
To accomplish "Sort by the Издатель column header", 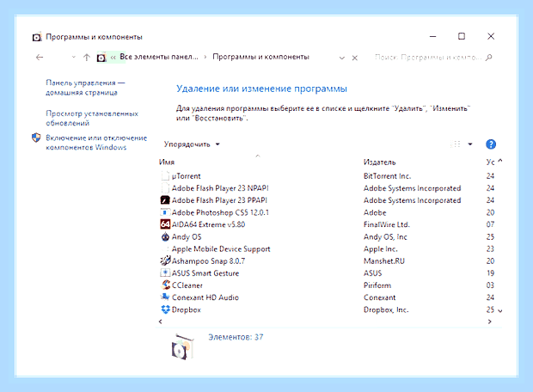I will 379,162.
